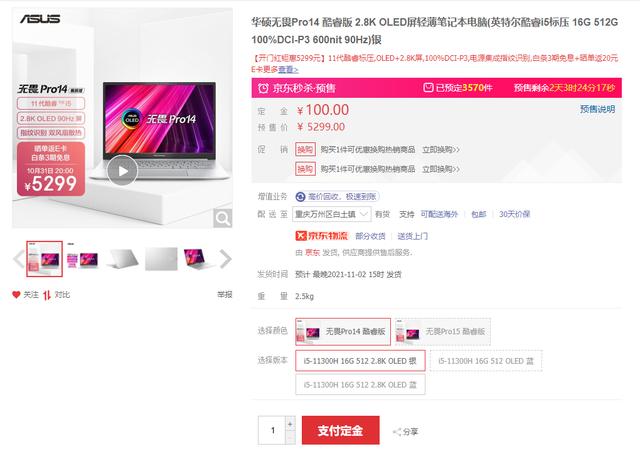Open the delivery address dropdown 重庆万州区白土镇
Viewport: 640px width, 454px height.
tap(331, 214)
